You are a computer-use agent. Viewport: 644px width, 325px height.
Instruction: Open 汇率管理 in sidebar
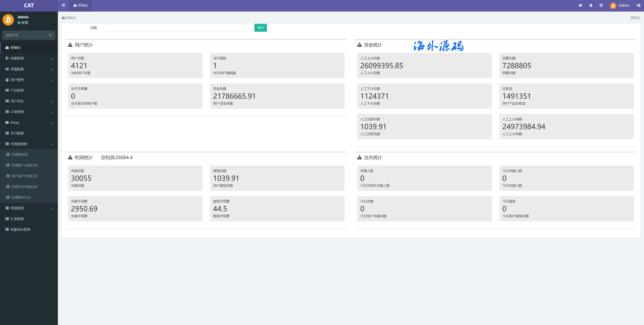coord(17,219)
